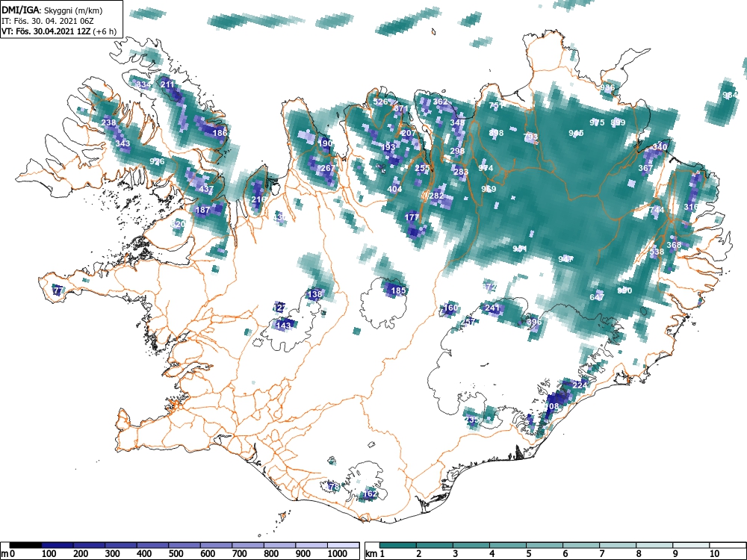Click the visibility value 177 on the map
The image size is (747, 560).
point(412,217)
